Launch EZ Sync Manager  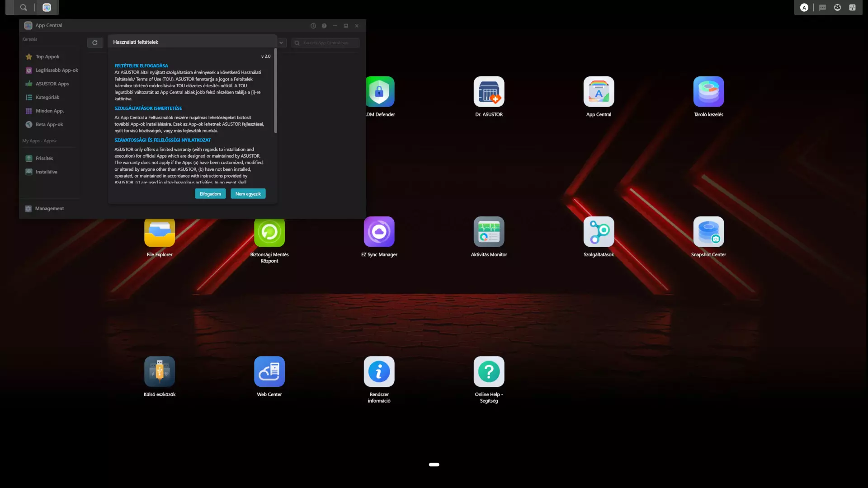(379, 232)
